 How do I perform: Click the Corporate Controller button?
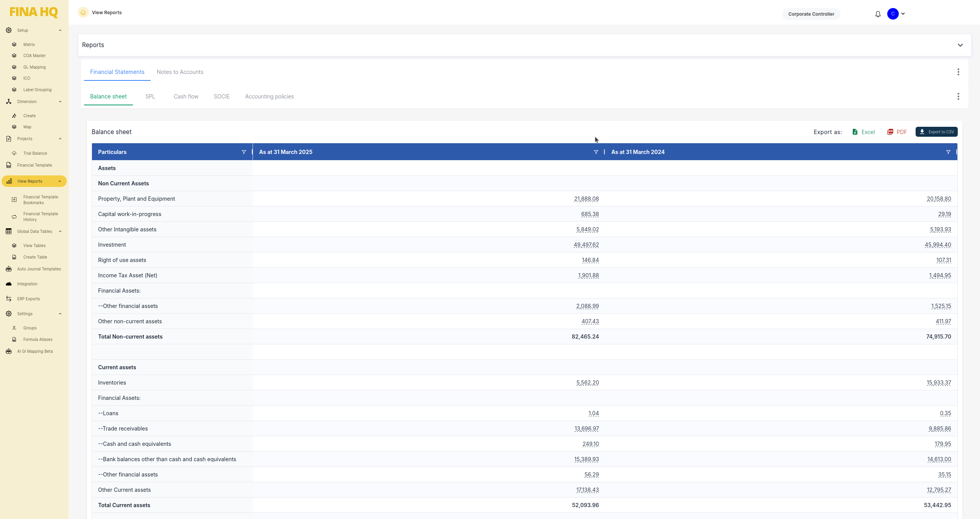(811, 14)
